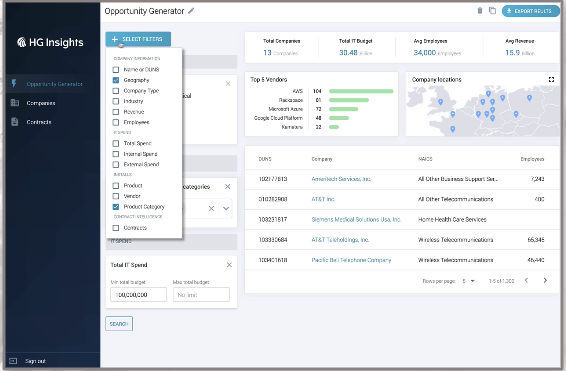Screen dimensions: 566x371
Task: Click the Sign out link
Action: pyautogui.click(x=35, y=361)
